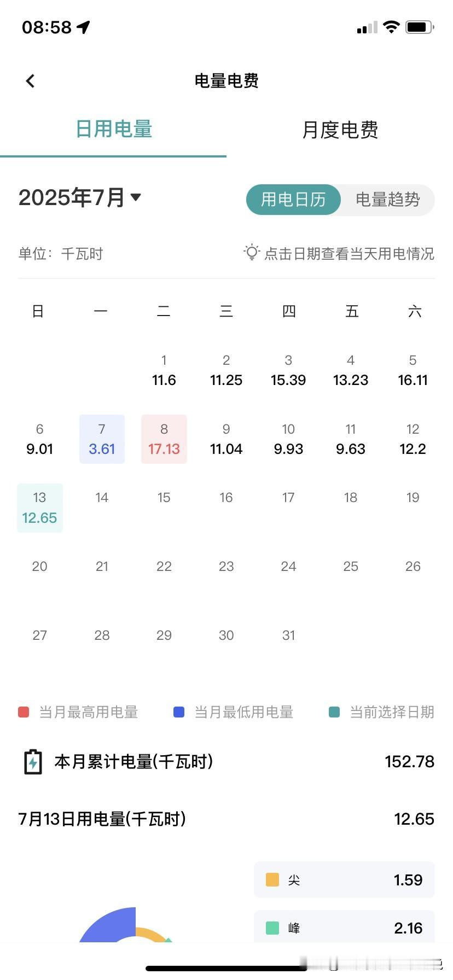
Task: Select July 11 with 9.63 usage
Action: [351, 439]
